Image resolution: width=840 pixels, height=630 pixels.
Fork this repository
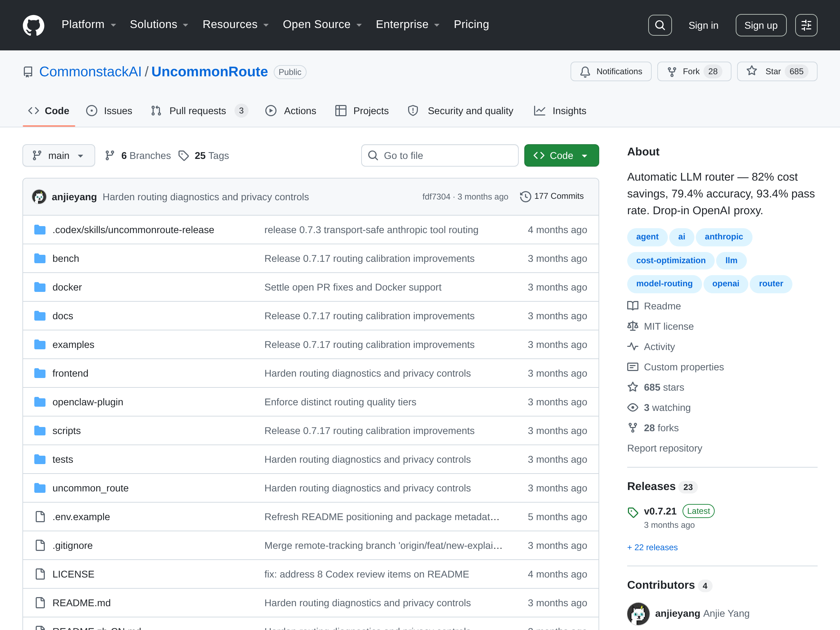coord(694,71)
